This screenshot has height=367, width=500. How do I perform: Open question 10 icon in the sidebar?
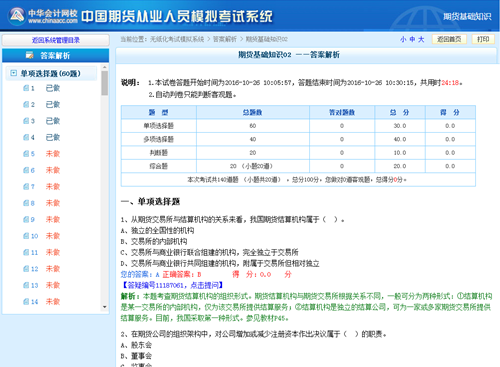pos(26,236)
